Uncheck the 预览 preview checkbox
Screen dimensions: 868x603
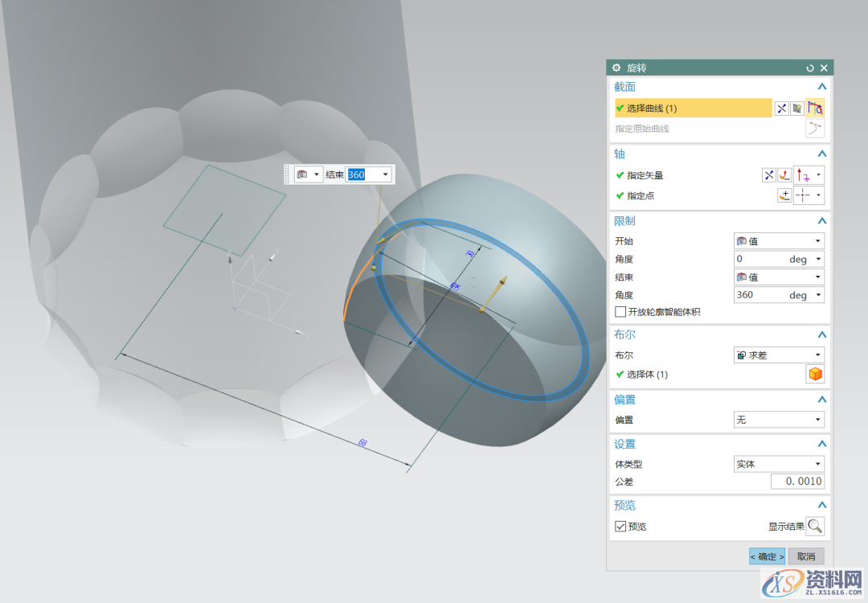[x=620, y=527]
